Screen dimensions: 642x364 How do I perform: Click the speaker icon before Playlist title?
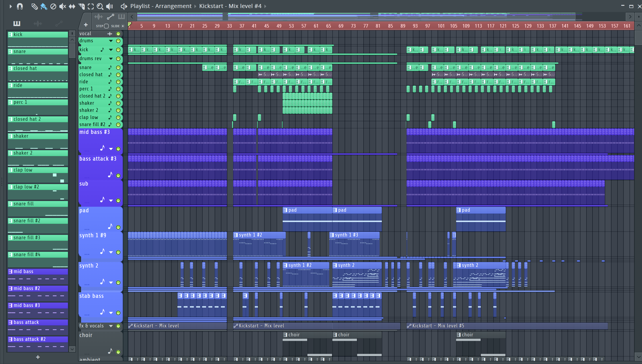(x=124, y=6)
